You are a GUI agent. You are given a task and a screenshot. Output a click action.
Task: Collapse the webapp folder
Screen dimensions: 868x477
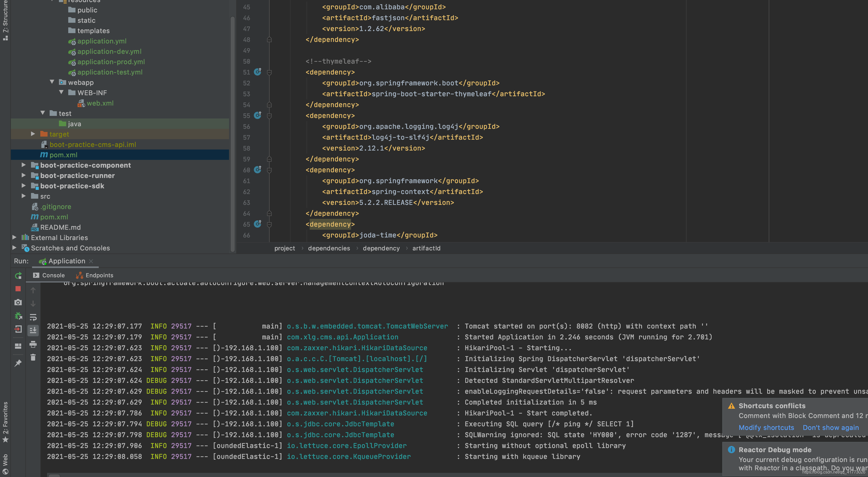tap(52, 82)
